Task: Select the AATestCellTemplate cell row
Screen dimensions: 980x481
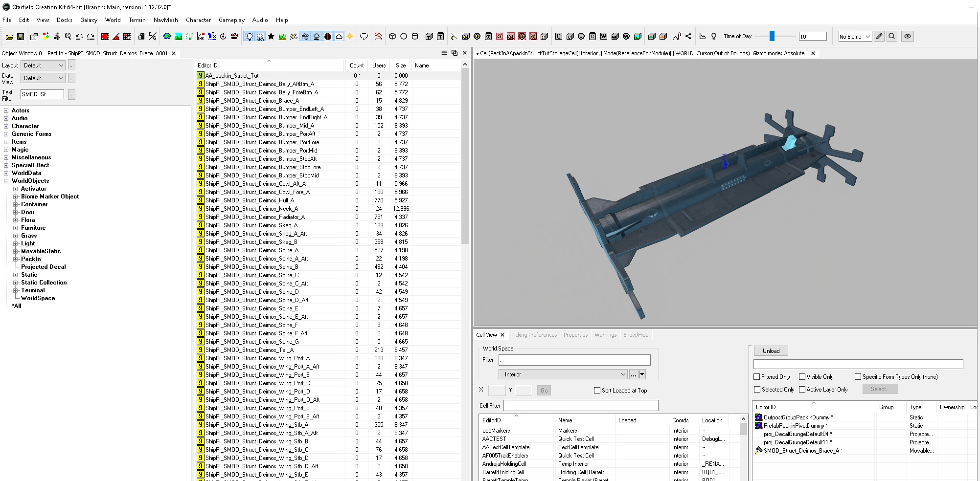Action: (x=609, y=447)
